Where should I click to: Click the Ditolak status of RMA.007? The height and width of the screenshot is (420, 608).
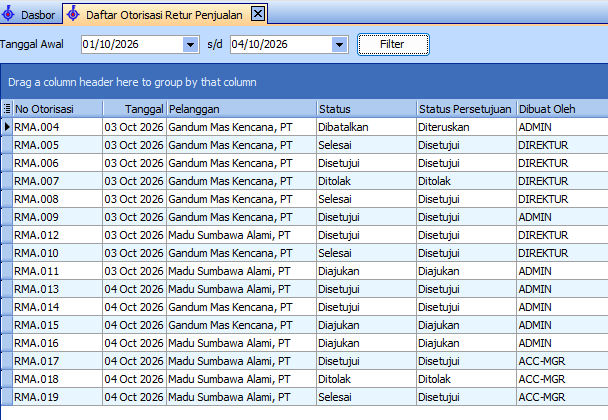366,181
